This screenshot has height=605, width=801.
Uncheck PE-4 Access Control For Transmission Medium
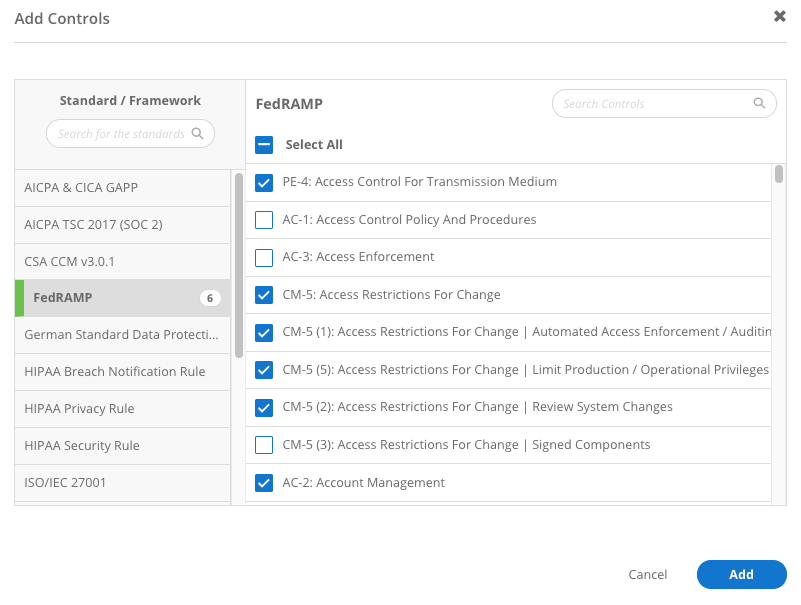coord(264,182)
